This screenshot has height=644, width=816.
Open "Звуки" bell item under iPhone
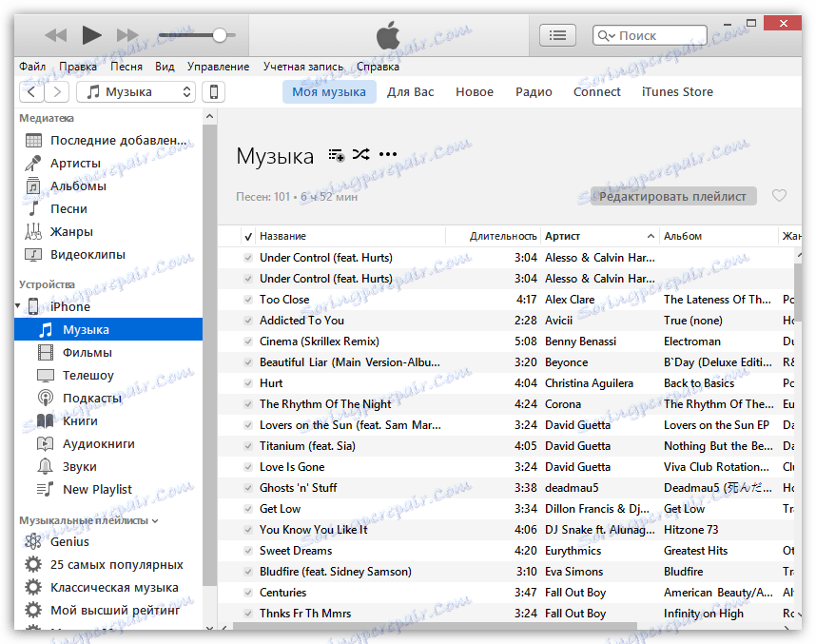(x=108, y=467)
